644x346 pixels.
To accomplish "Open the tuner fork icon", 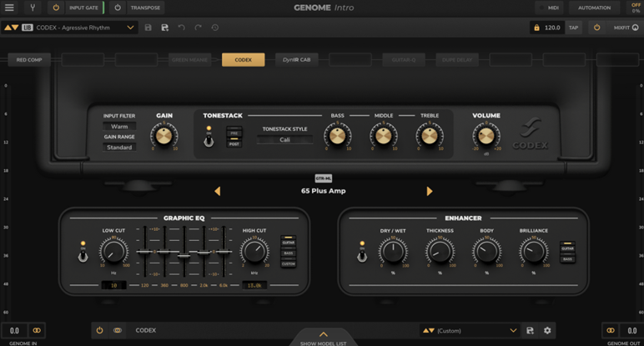I will tap(33, 8).
